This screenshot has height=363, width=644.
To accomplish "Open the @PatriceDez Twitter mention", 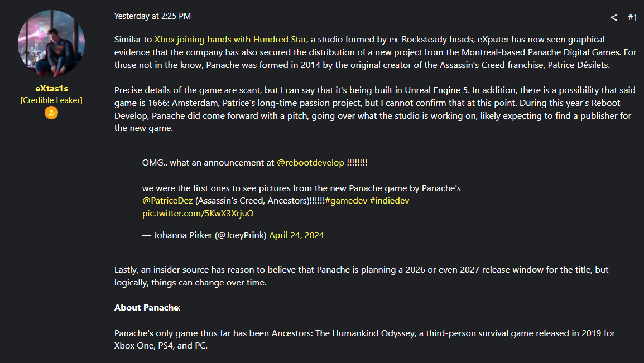I will 167,201.
